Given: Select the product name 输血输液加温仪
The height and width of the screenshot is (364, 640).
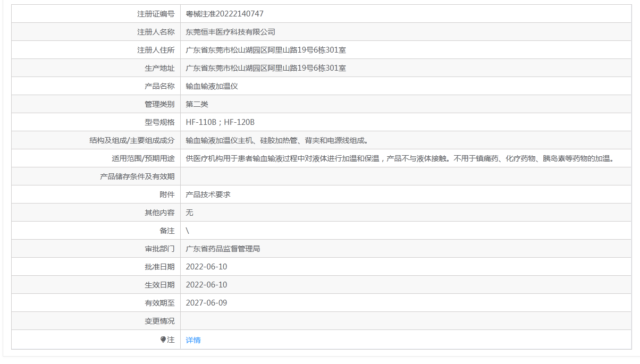Looking at the screenshot, I should [212, 86].
